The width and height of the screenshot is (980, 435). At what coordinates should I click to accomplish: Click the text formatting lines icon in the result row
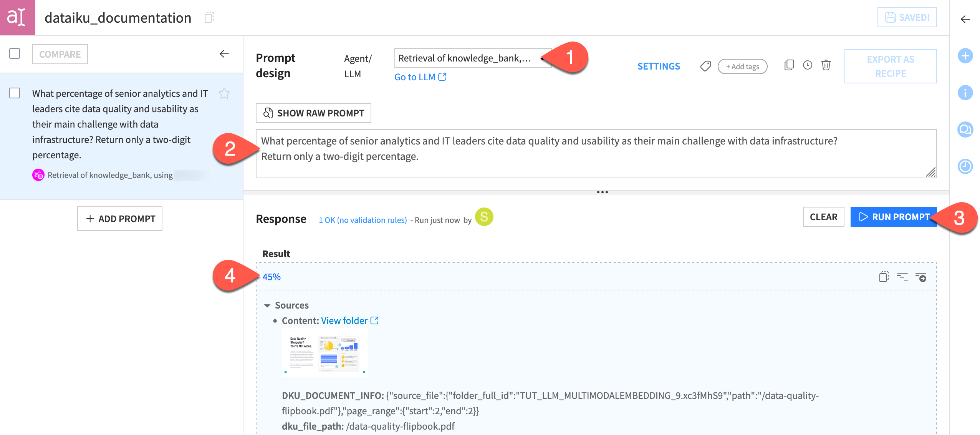click(x=902, y=277)
